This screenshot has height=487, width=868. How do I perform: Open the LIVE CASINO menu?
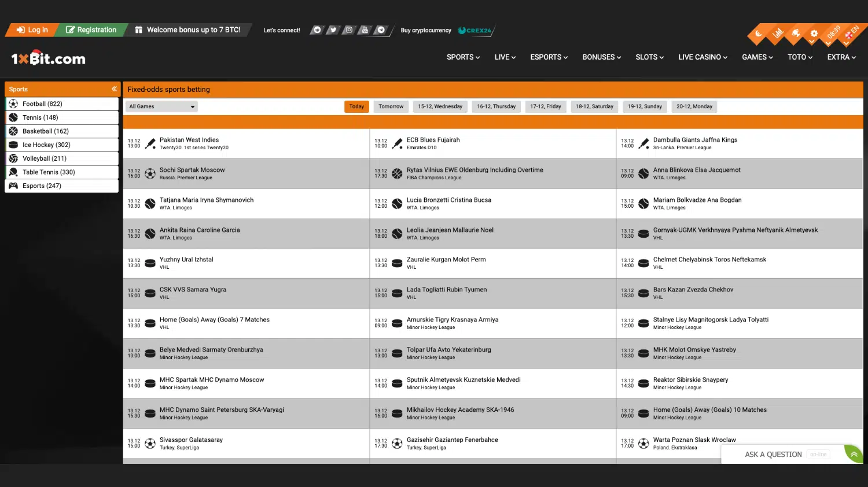(703, 57)
